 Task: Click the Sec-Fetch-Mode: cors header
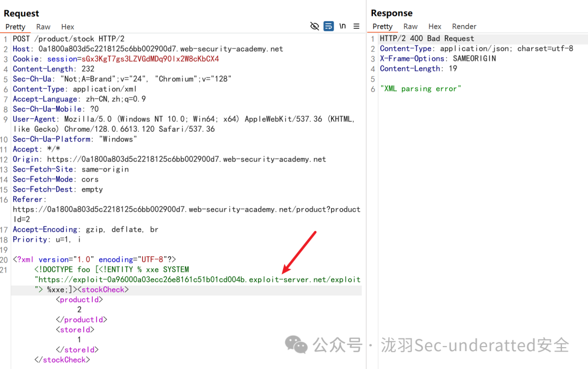pos(56,179)
